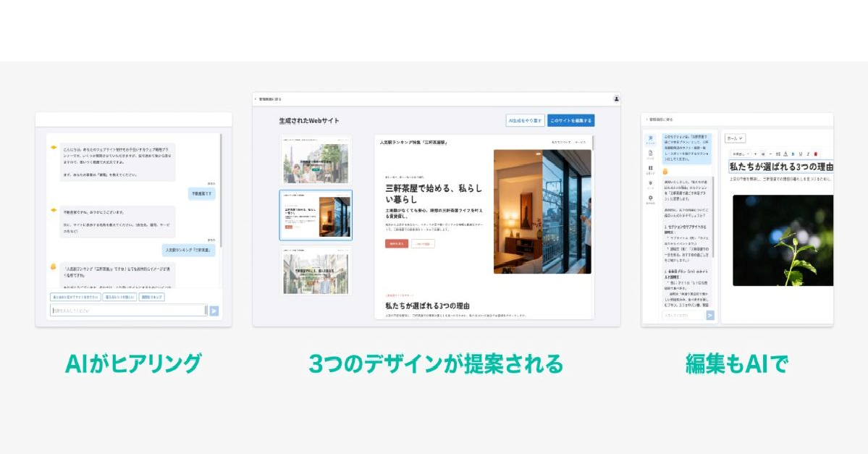Select the third design thumbnail
The image size is (868, 454).
(316, 270)
